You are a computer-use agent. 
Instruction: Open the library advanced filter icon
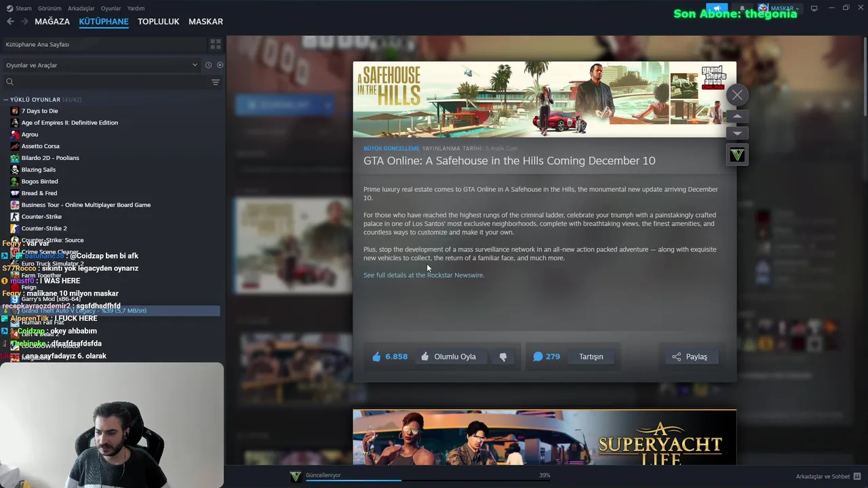tap(216, 82)
